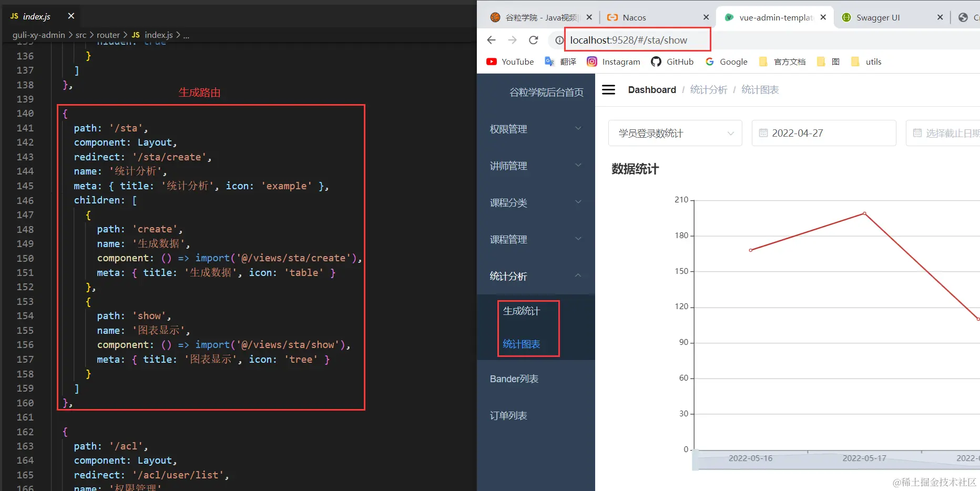Click the path: '/acl' code line

click(111, 446)
